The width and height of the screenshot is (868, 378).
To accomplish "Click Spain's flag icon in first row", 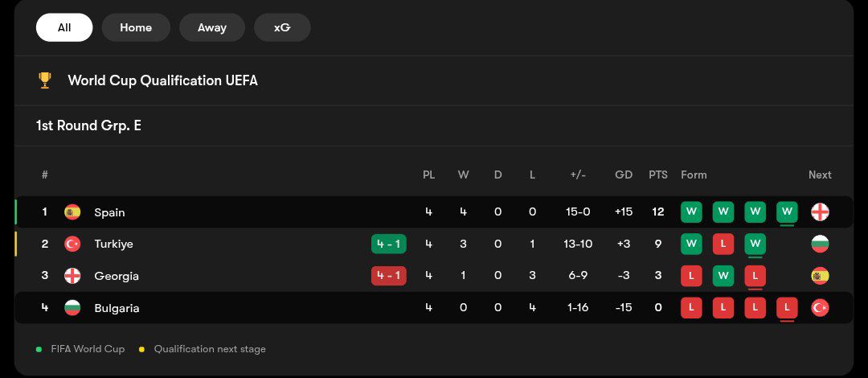I will (72, 212).
